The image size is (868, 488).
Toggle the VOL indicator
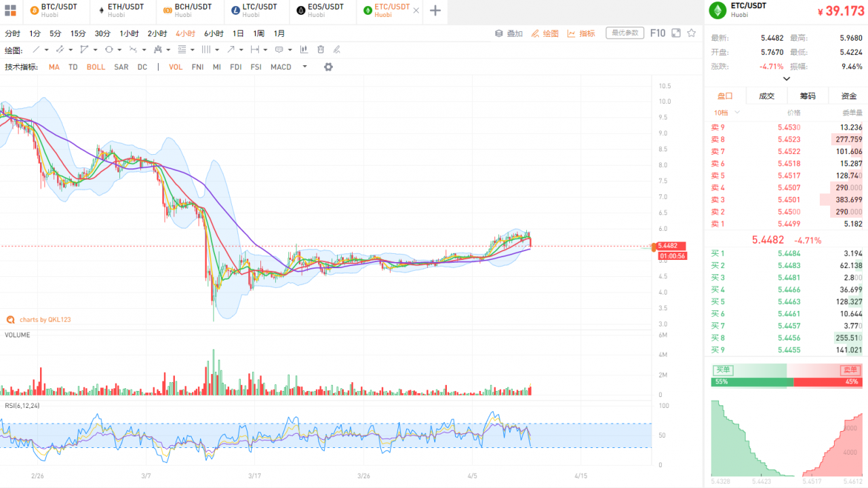click(x=176, y=67)
